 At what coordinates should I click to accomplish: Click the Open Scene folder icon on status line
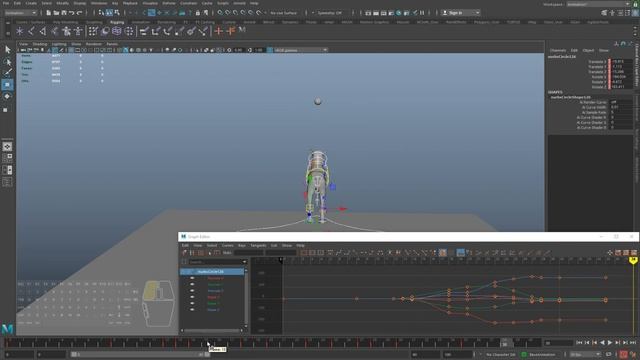[x=56, y=13]
